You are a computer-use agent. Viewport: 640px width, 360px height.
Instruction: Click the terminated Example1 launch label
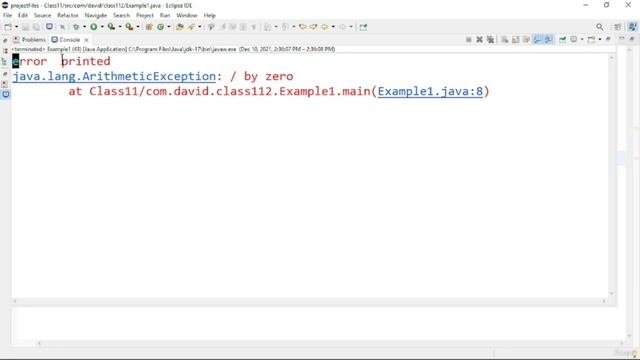click(173, 49)
